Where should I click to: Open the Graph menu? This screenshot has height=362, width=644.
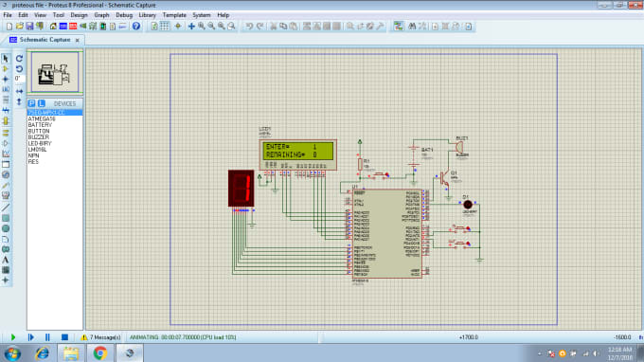click(x=101, y=15)
